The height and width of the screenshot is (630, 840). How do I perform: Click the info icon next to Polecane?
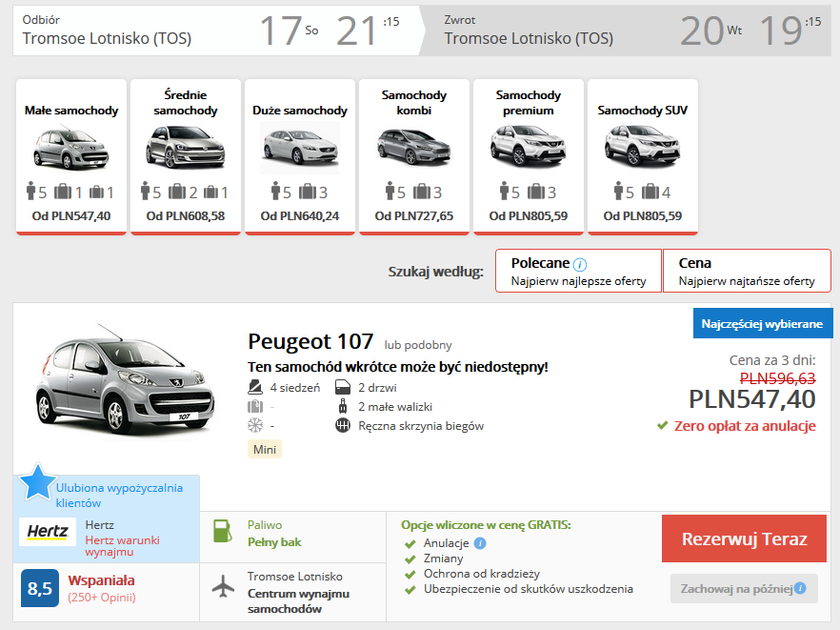click(x=580, y=264)
